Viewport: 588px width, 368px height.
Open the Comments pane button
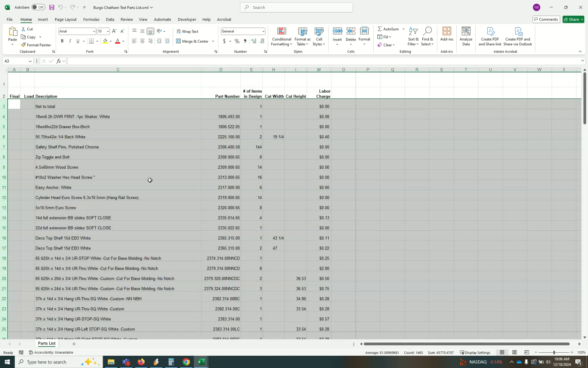[546, 19]
